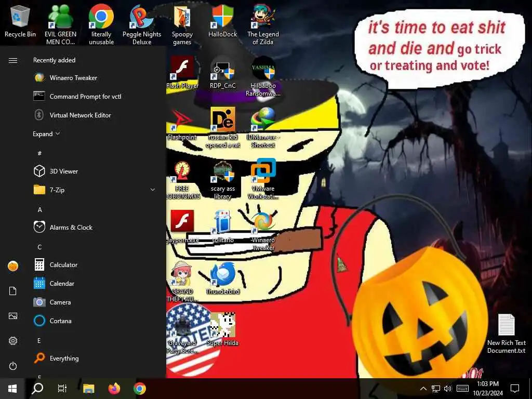Open Everything search app

(95, 358)
